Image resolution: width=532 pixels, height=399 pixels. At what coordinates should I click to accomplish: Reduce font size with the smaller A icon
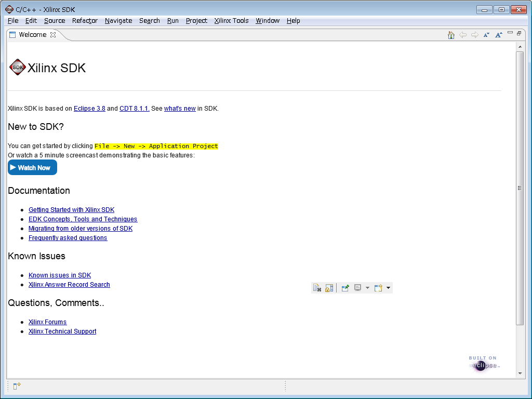486,35
